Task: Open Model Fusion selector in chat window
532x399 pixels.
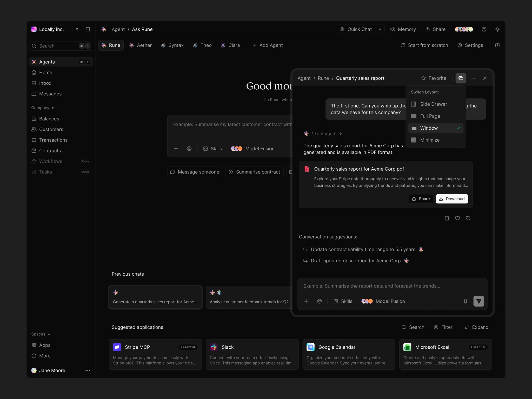Action: coord(383,301)
